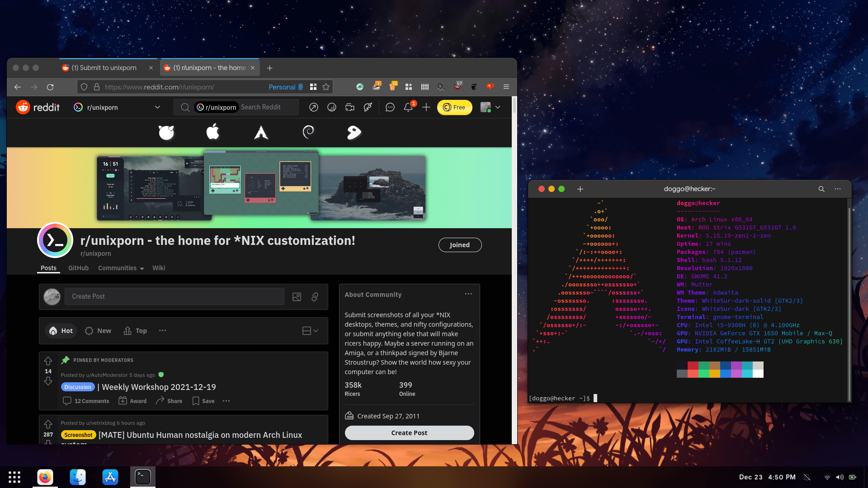Expand the r/unixporn community dropdown

157,107
